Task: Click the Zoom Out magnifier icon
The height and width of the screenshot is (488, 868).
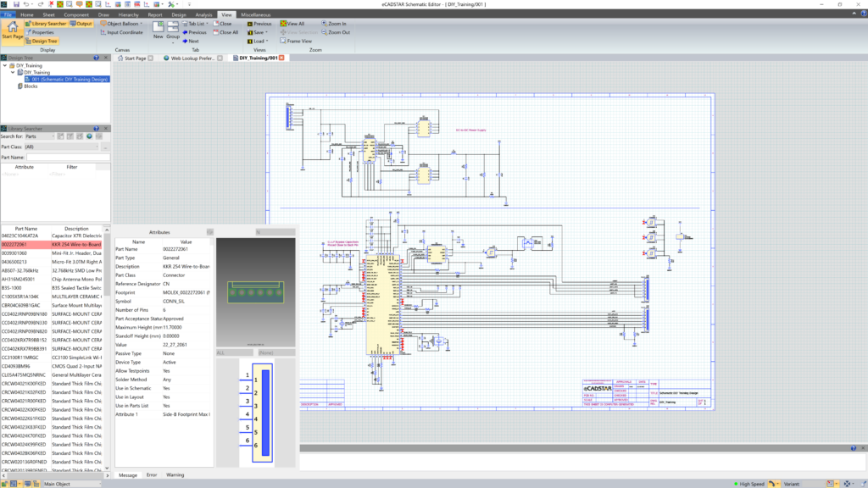Action: coord(325,33)
